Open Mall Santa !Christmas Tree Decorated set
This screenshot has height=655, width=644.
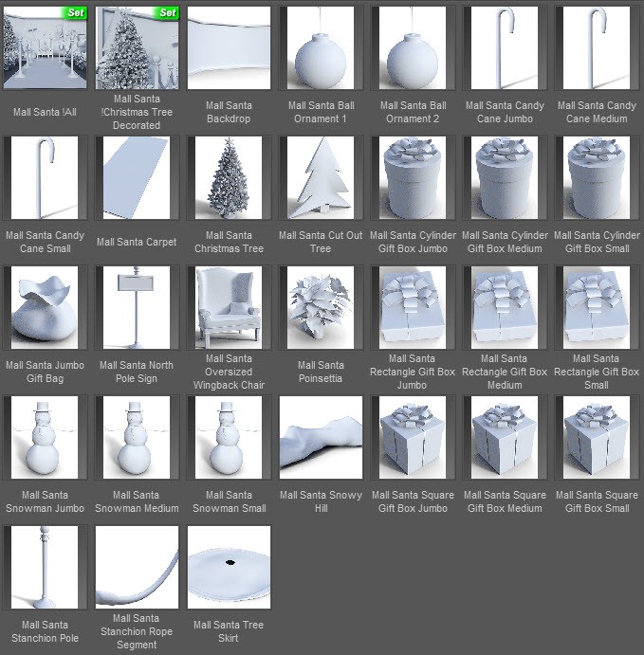click(x=137, y=47)
